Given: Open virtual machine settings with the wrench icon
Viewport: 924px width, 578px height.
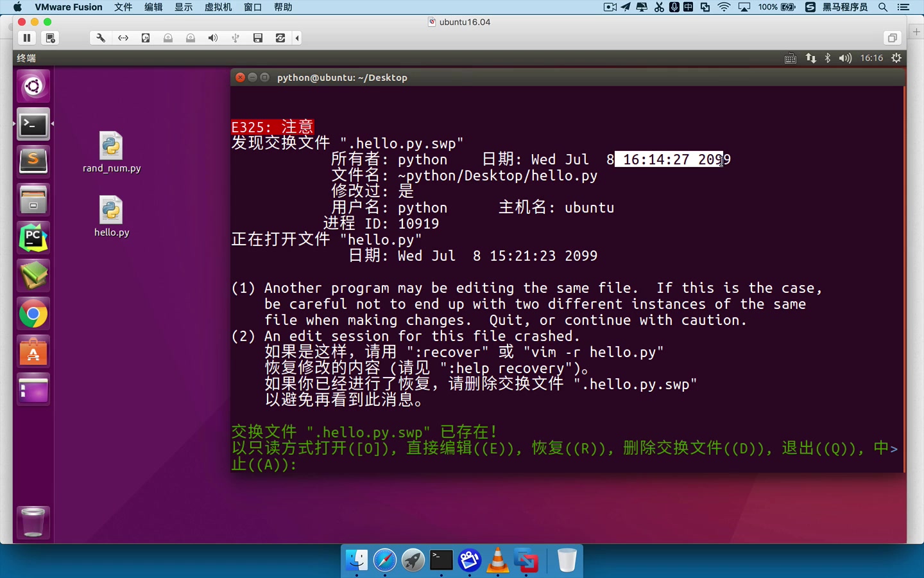Looking at the screenshot, I should coord(100,38).
